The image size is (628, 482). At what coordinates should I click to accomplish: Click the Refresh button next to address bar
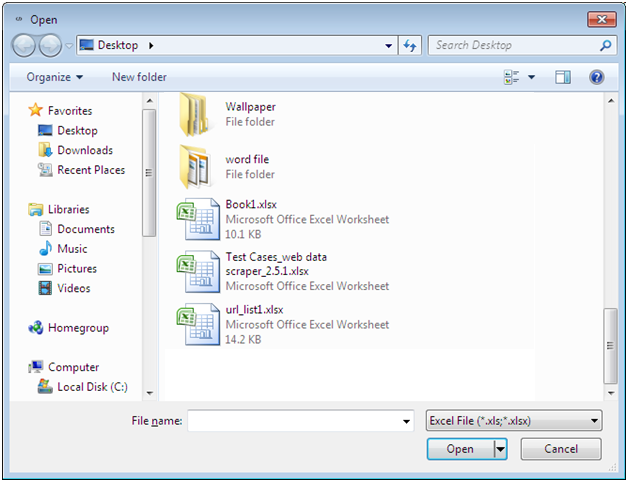click(410, 45)
